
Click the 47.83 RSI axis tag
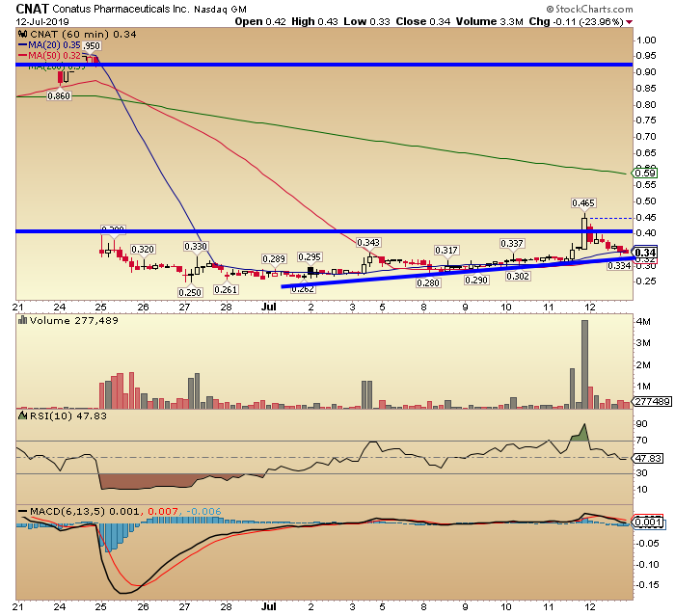click(x=647, y=459)
